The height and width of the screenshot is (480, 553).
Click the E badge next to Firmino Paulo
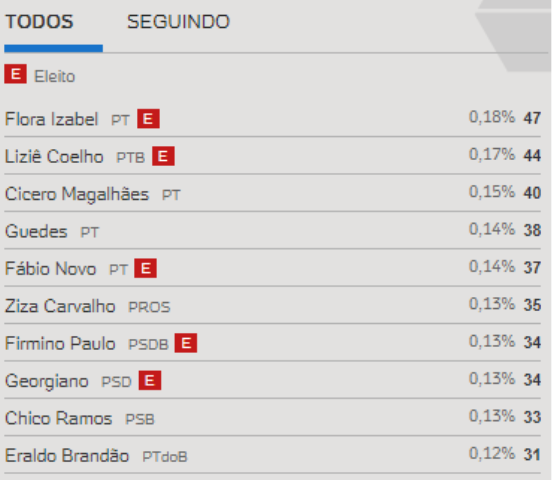point(186,343)
